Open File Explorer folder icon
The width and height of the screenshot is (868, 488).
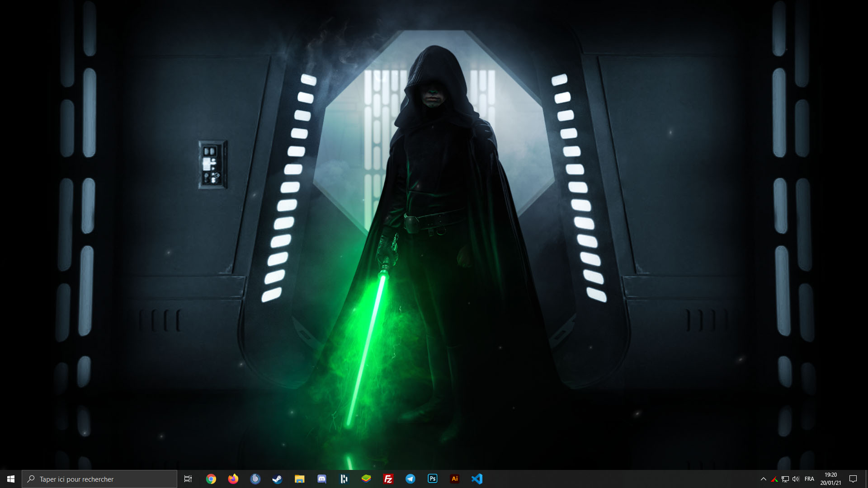[299, 479]
